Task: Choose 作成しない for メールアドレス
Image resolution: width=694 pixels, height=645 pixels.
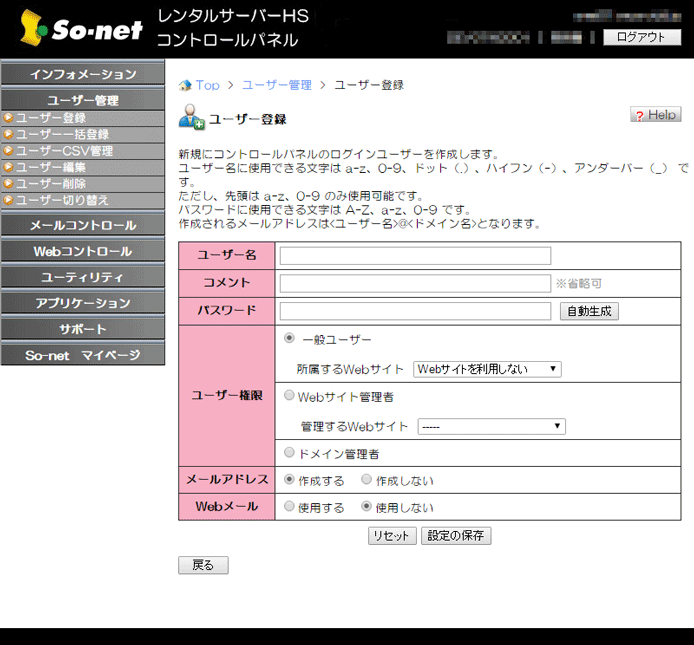Action: (367, 480)
